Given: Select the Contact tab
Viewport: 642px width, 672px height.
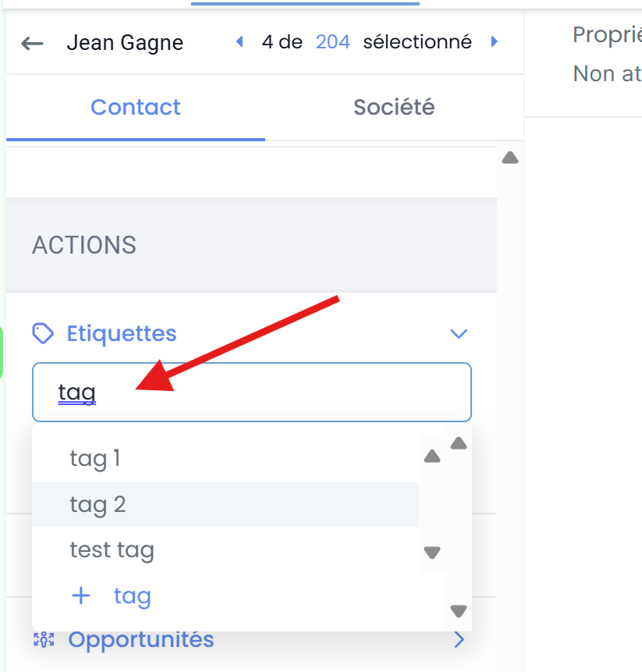Looking at the screenshot, I should 135,107.
